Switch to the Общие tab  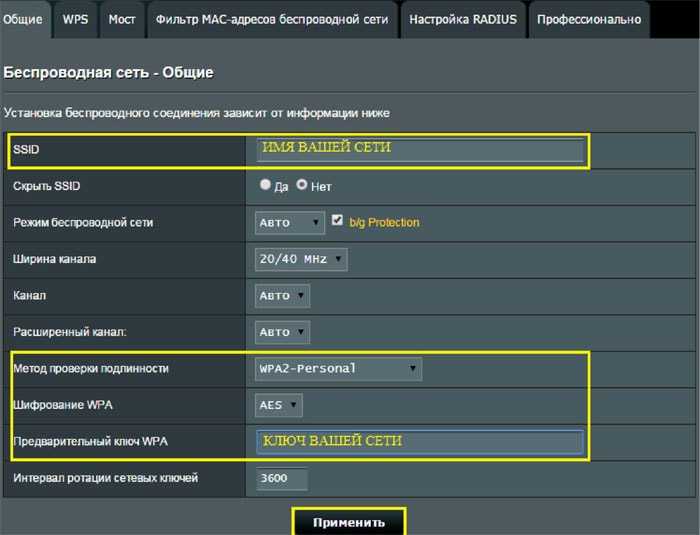pyautogui.click(x=25, y=19)
